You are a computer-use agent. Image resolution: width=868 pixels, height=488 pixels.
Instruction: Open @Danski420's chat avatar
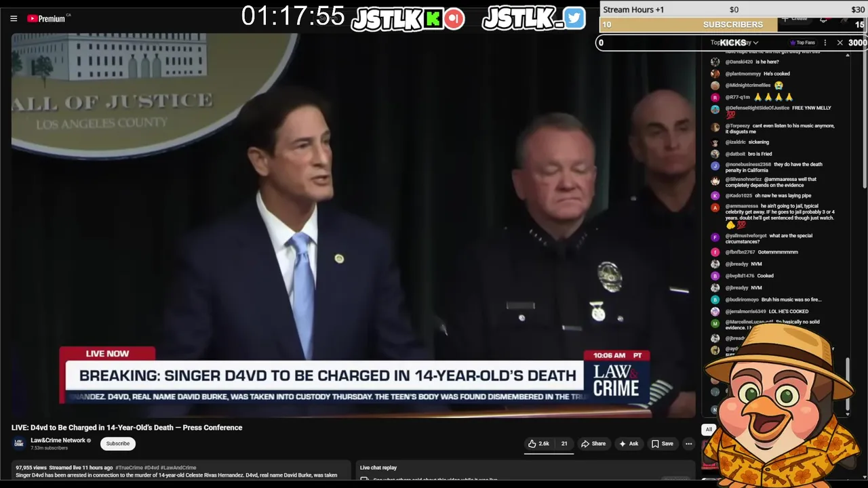click(715, 62)
